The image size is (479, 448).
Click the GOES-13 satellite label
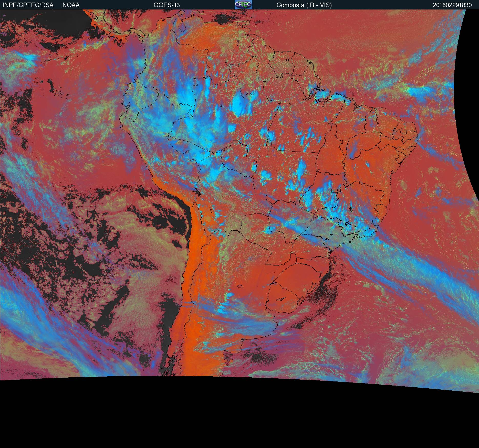166,5
